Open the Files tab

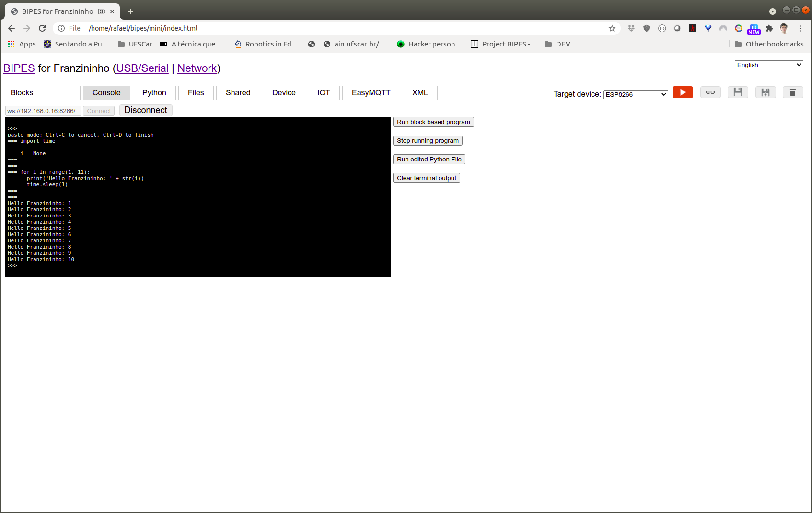196,92
